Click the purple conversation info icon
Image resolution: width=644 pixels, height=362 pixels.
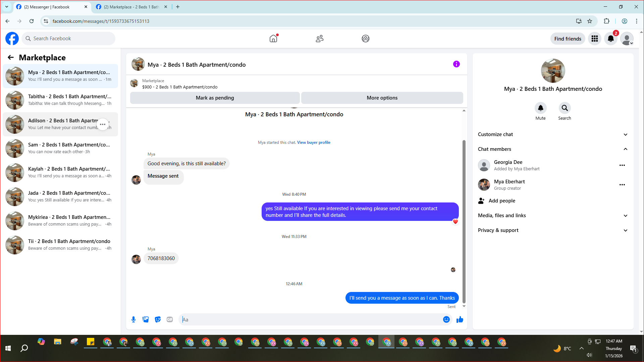[456, 64]
